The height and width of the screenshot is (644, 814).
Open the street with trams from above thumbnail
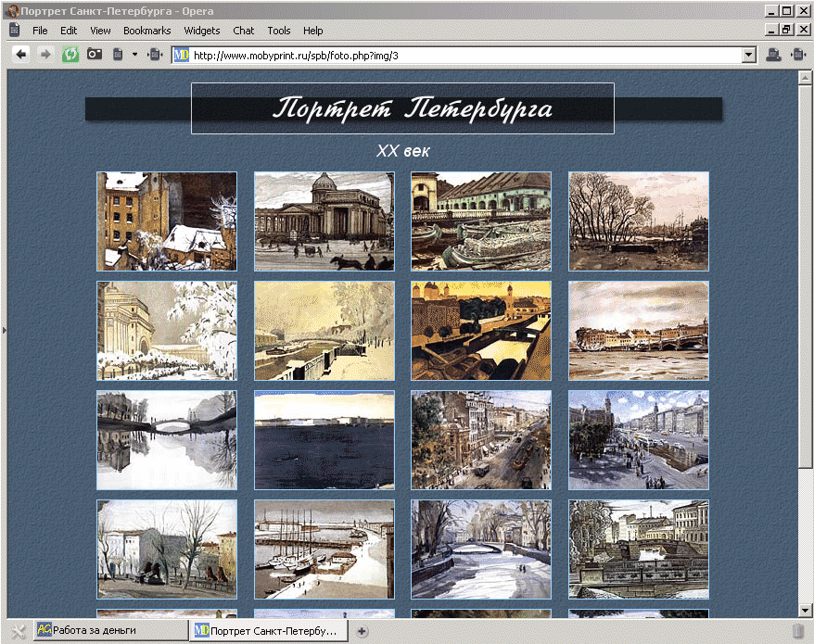pos(481,440)
